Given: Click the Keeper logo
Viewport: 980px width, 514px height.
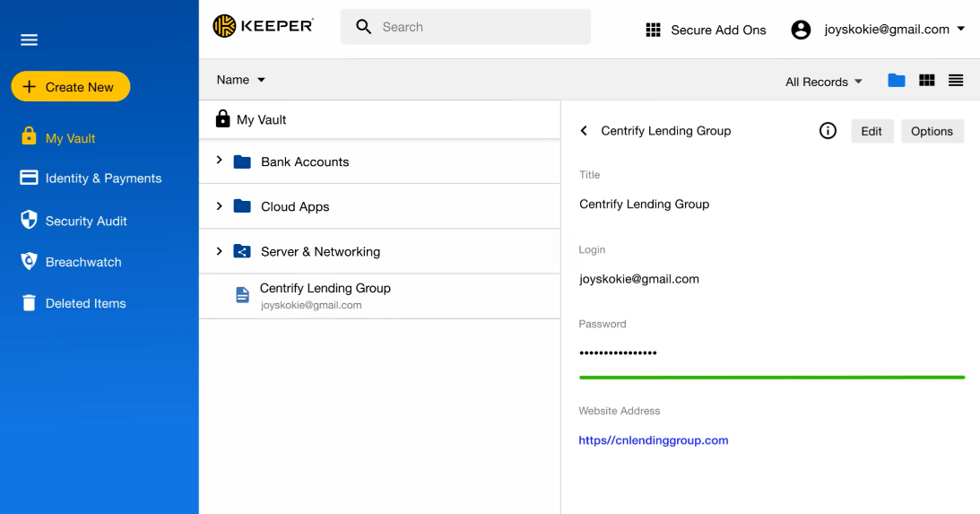Looking at the screenshot, I should point(263,26).
